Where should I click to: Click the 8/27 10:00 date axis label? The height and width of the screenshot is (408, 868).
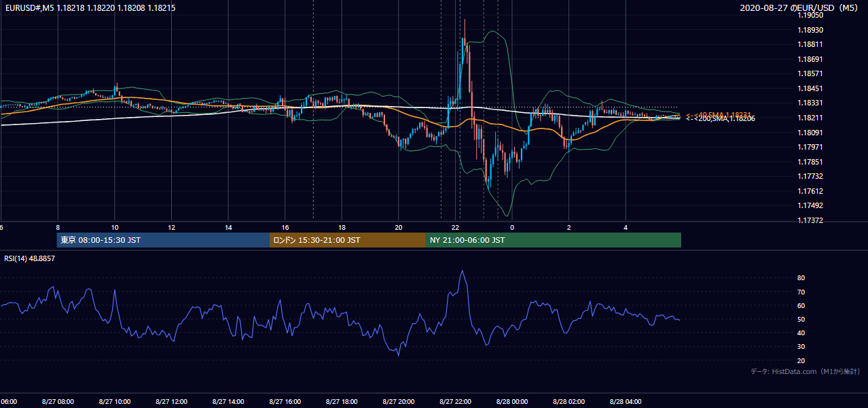click(x=115, y=402)
